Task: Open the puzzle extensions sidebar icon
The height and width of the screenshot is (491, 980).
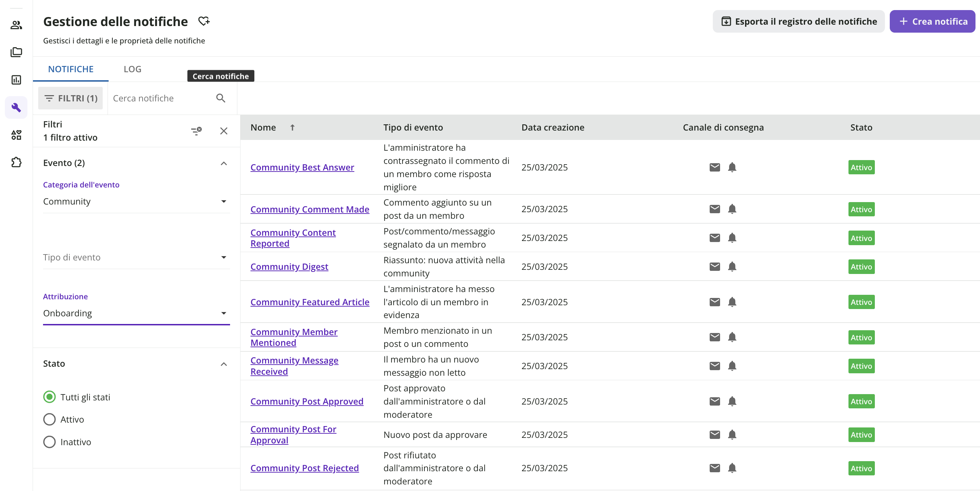Action: tap(16, 162)
